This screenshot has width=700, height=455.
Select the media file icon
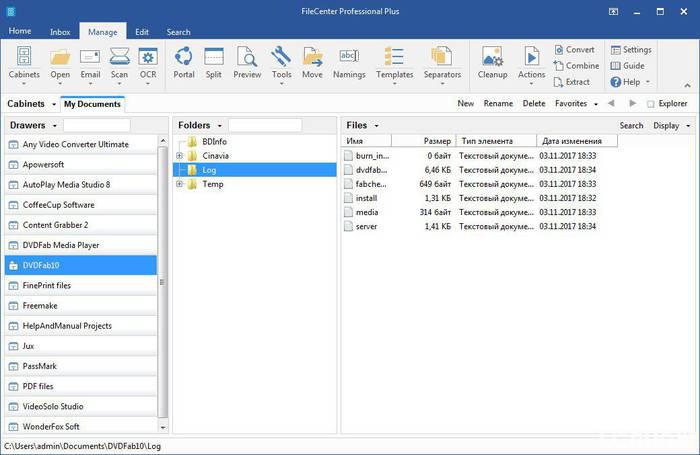click(x=348, y=213)
